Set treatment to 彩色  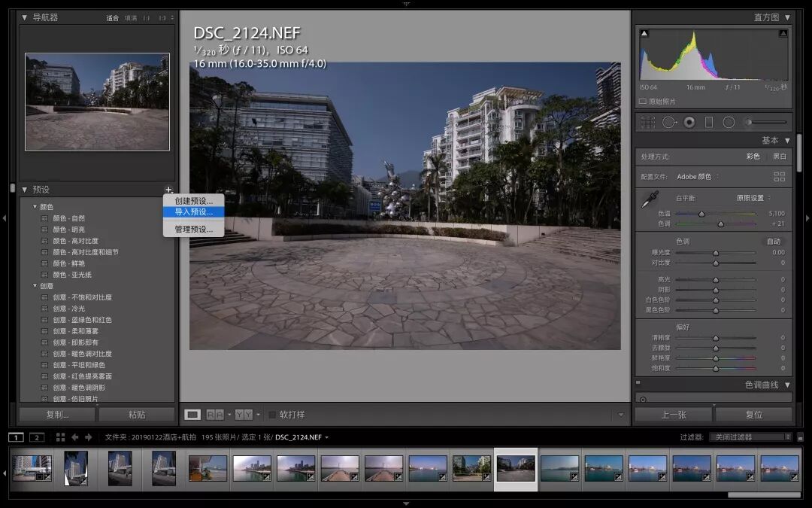[x=753, y=157]
